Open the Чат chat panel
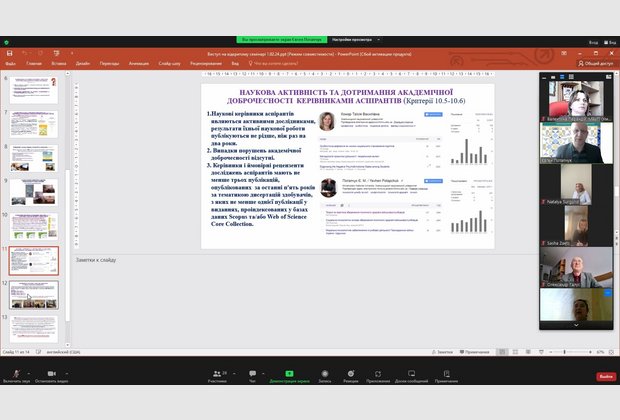The image size is (620, 420). 252,376
